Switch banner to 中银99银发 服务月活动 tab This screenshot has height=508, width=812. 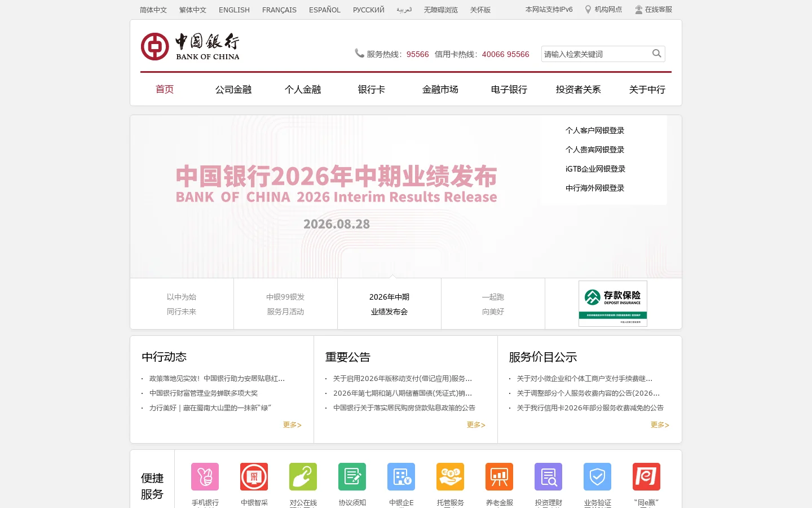tap(285, 304)
